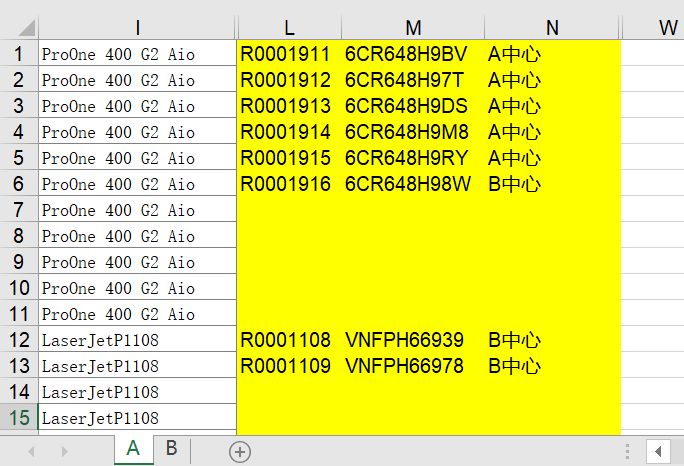This screenshot has width=684, height=466.
Task: Select column N header
Action: [552, 28]
